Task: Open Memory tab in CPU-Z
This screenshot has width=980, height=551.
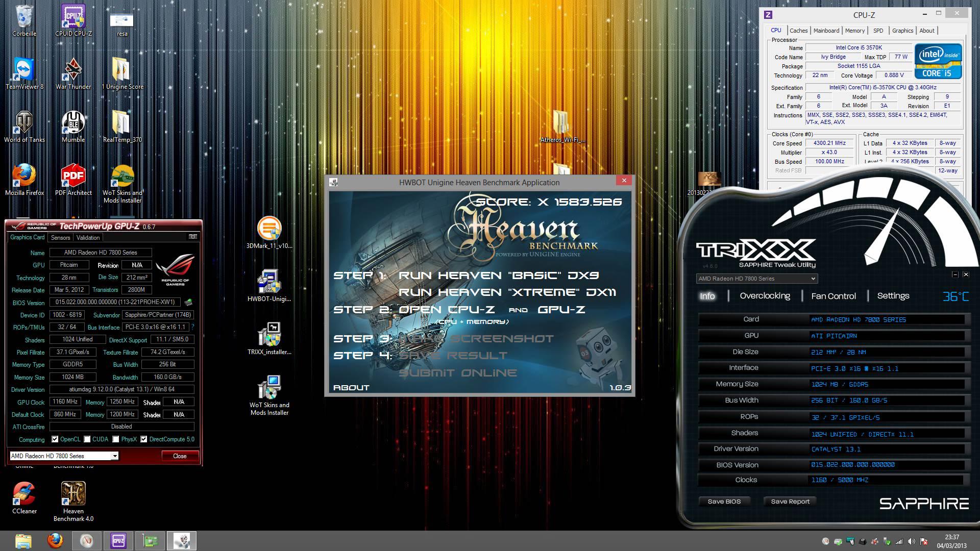Action: pyautogui.click(x=855, y=31)
